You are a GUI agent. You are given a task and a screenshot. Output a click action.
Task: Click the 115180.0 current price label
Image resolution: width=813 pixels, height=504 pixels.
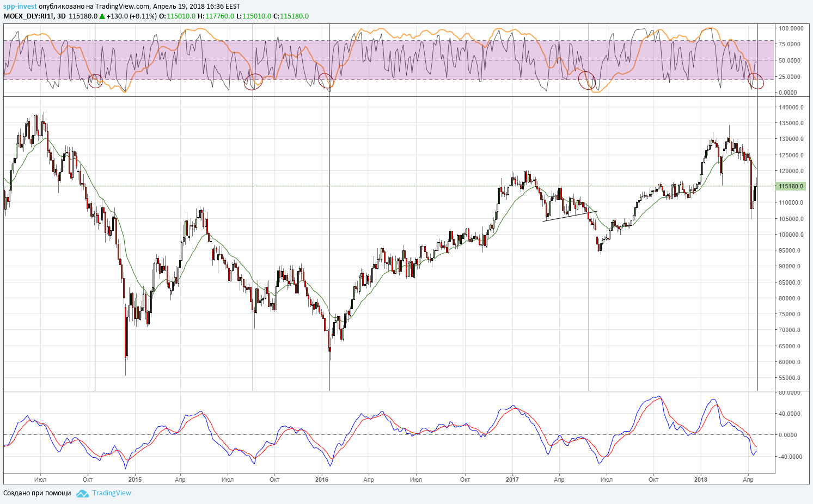pos(791,186)
